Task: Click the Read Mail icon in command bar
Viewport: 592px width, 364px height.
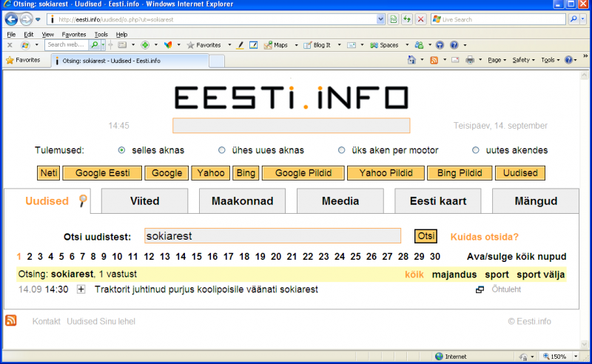Action: click(455, 60)
